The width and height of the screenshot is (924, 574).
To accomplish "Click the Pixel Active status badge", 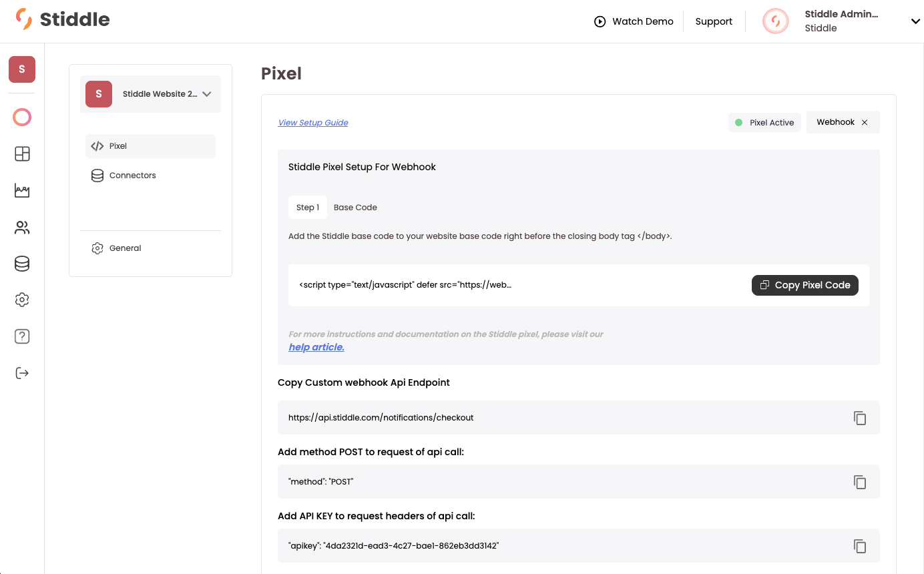I will [x=764, y=123].
